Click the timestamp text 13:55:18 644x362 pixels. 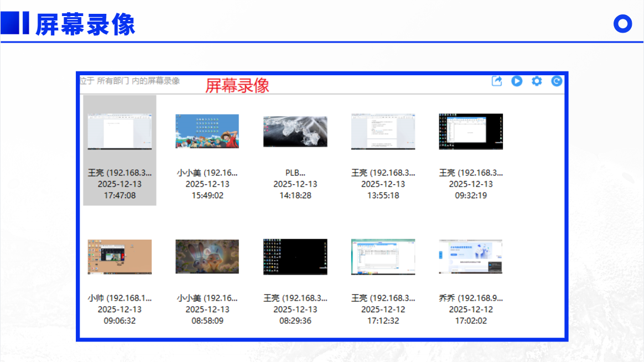tap(383, 195)
